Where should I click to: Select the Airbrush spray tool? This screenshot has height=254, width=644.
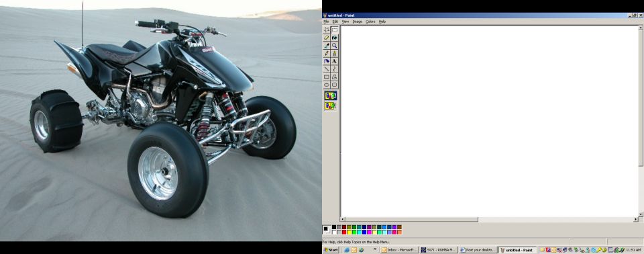point(327,61)
